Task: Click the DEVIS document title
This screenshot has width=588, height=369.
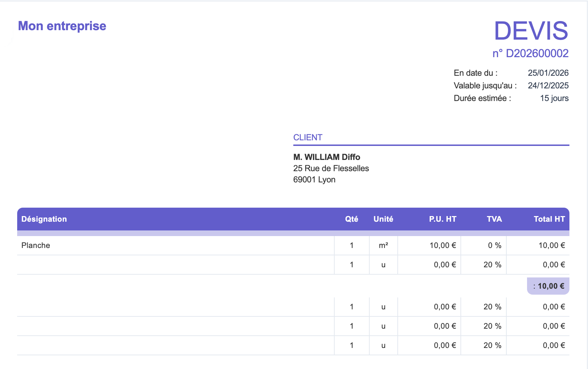Action: [531, 31]
